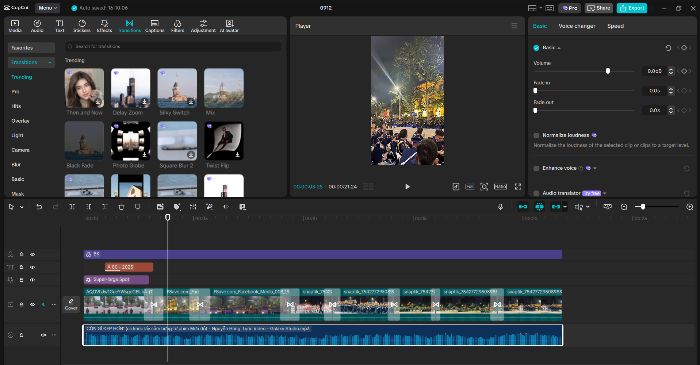Play the video in the Player

click(408, 187)
